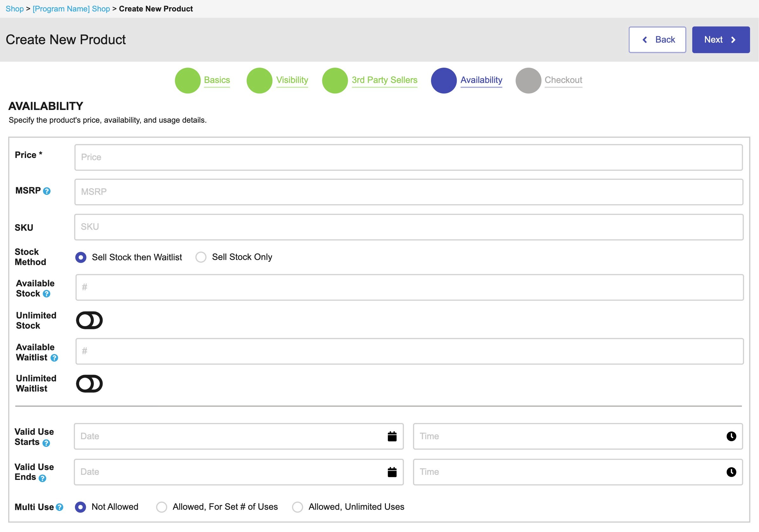The image size is (759, 532).
Task: Click the Valid Use Starts help icon
Action: 46,443
